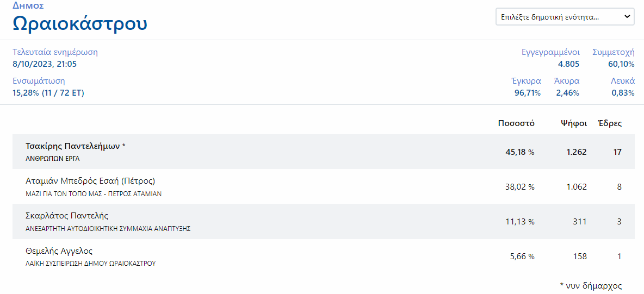
Task: Open the municipal unit selection dropdown
Action: (x=565, y=17)
